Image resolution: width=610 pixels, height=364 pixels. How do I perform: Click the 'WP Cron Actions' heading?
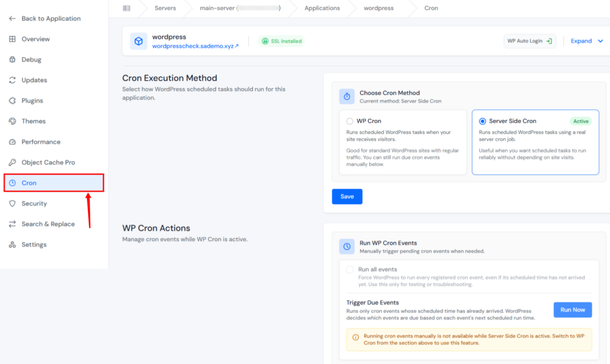157,228
